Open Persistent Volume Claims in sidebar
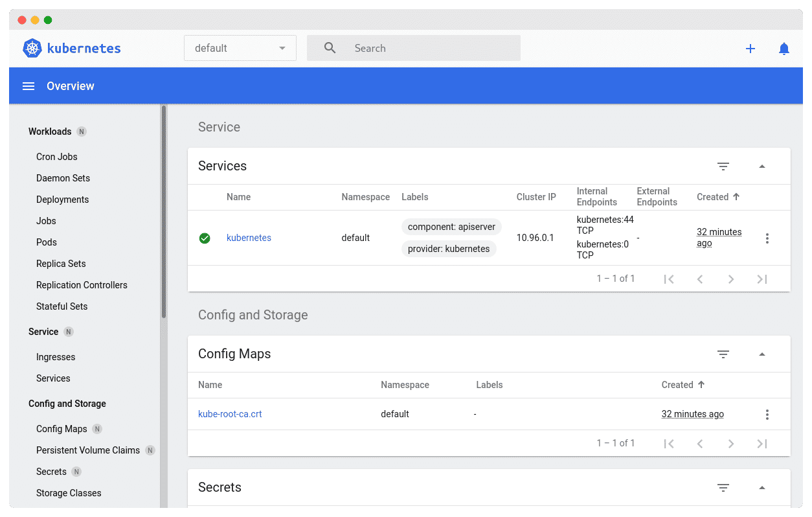 88,450
